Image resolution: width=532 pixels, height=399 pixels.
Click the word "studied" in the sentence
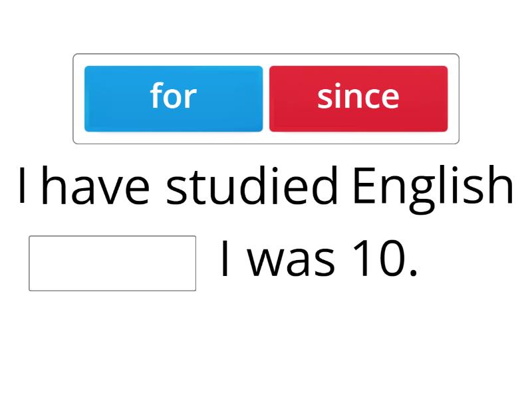(x=252, y=188)
